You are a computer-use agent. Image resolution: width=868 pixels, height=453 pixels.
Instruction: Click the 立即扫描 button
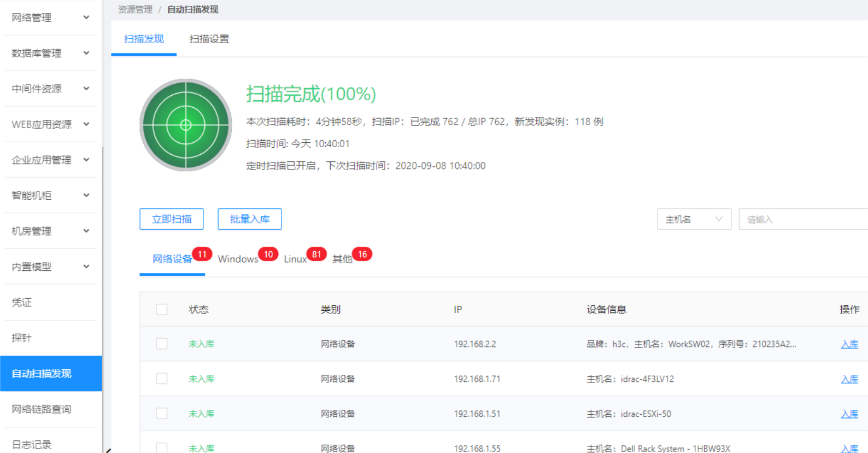[172, 219]
